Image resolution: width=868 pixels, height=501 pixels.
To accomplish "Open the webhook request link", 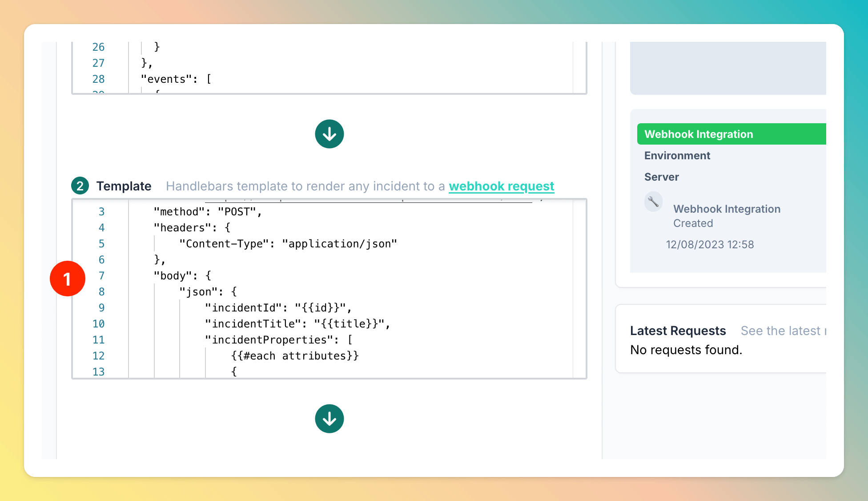I will click(501, 186).
